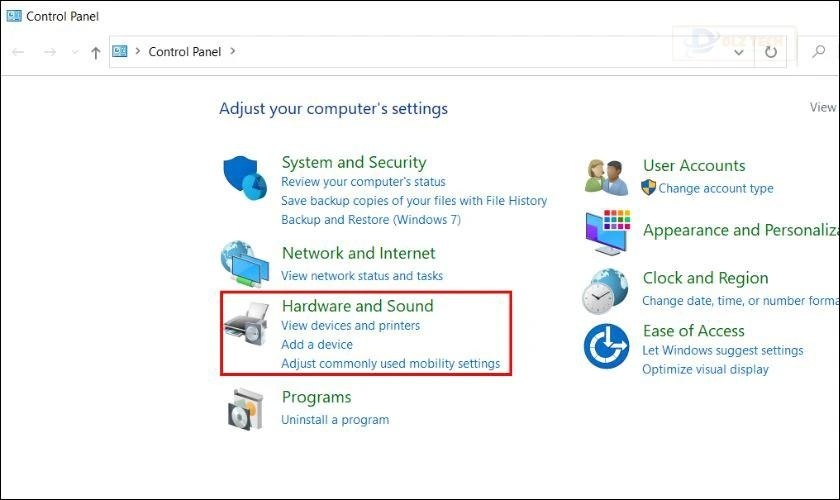Open View devices and printers link
The image size is (840, 500).
350,325
